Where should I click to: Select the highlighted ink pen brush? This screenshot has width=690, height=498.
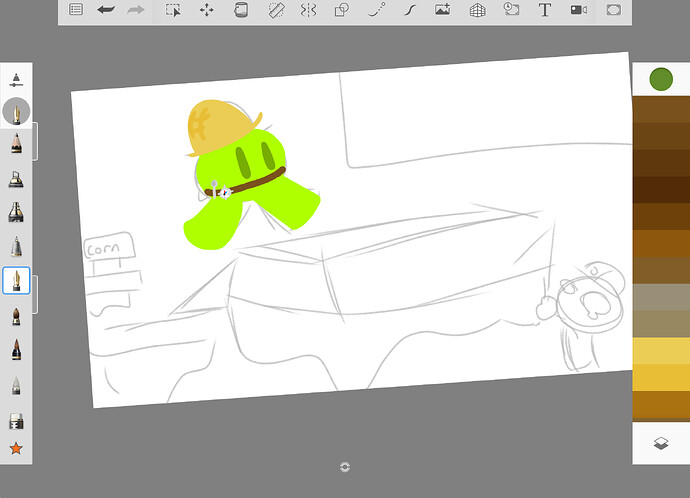tap(16, 281)
